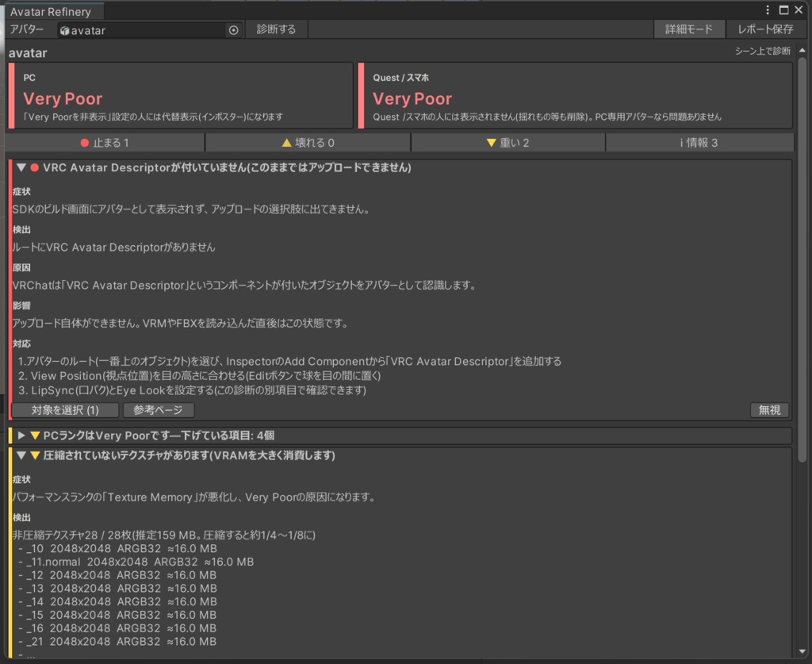Filter by 情報 3 category
The height and width of the screenshot is (664, 812).
699,143
